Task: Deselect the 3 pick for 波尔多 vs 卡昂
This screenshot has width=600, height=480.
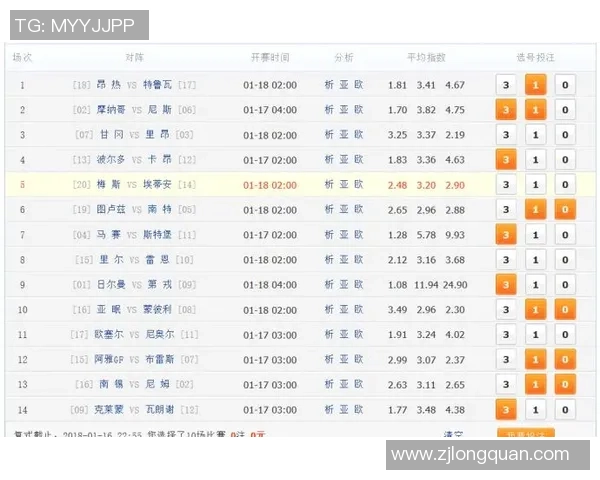Action: pos(506,160)
